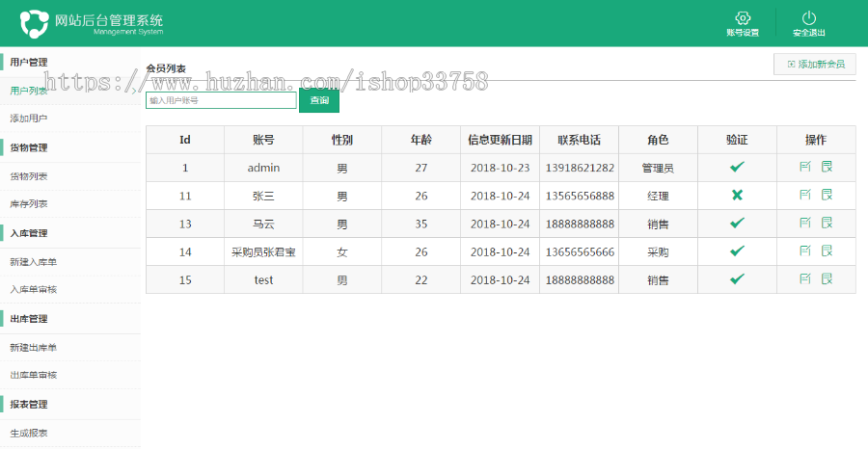Click the safe logout power icon
This screenshot has height=449, width=868.
click(x=809, y=17)
